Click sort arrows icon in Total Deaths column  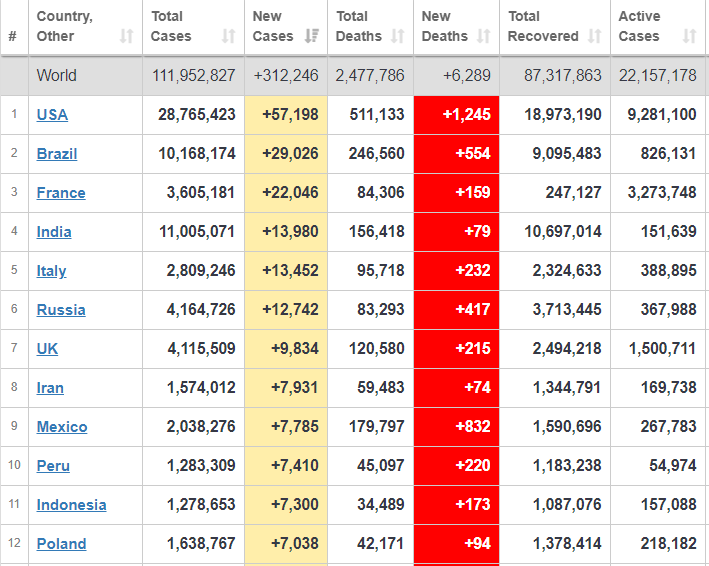(398, 36)
